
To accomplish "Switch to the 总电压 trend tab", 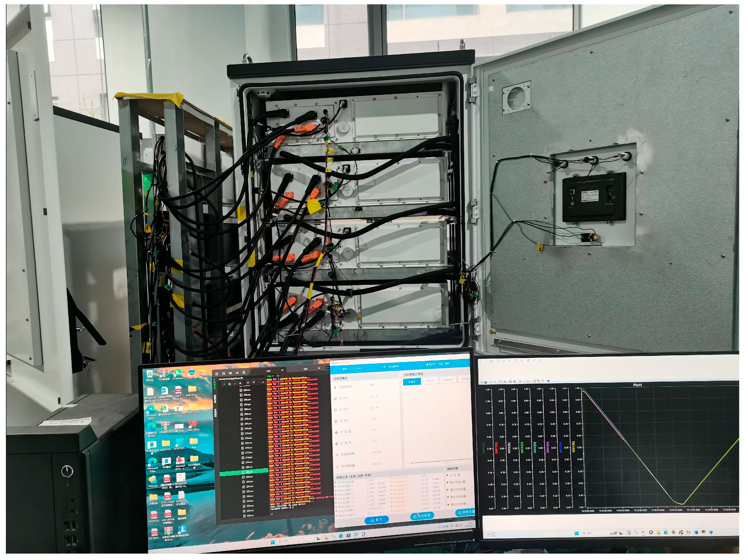I will (x=411, y=382).
